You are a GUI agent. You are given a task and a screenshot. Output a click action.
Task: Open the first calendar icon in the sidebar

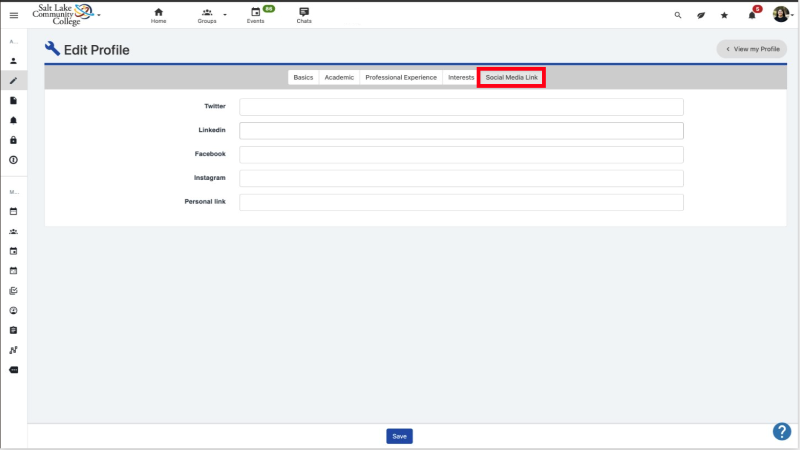coord(14,211)
